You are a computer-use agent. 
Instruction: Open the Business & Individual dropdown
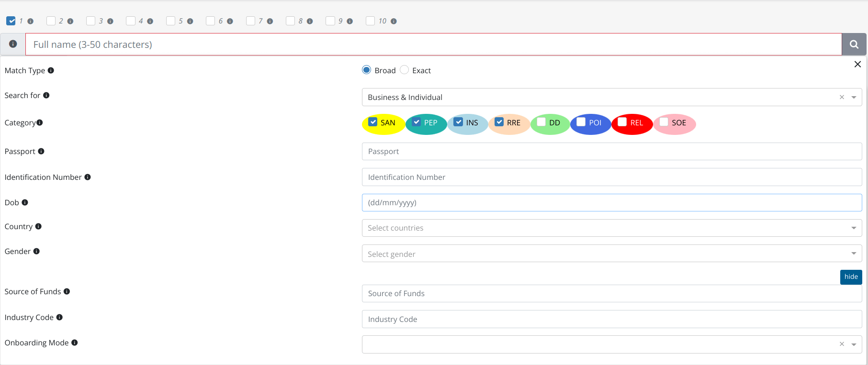(x=612, y=97)
